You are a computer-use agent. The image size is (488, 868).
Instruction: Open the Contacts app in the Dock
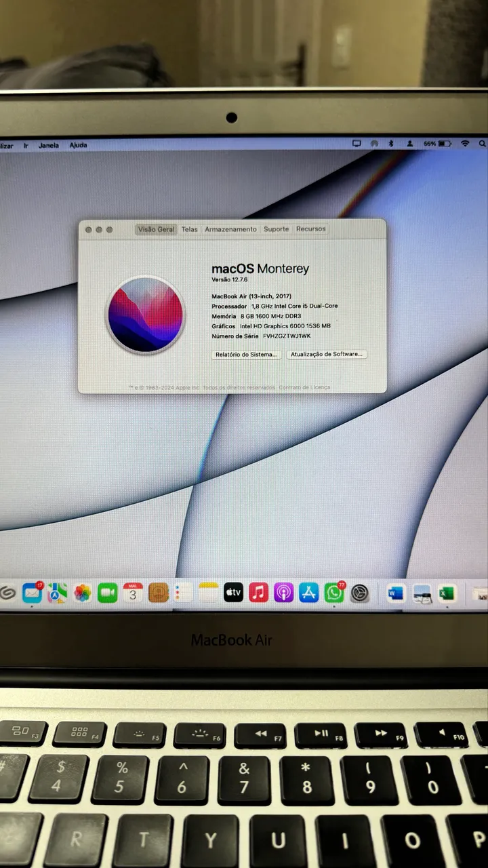point(158,593)
